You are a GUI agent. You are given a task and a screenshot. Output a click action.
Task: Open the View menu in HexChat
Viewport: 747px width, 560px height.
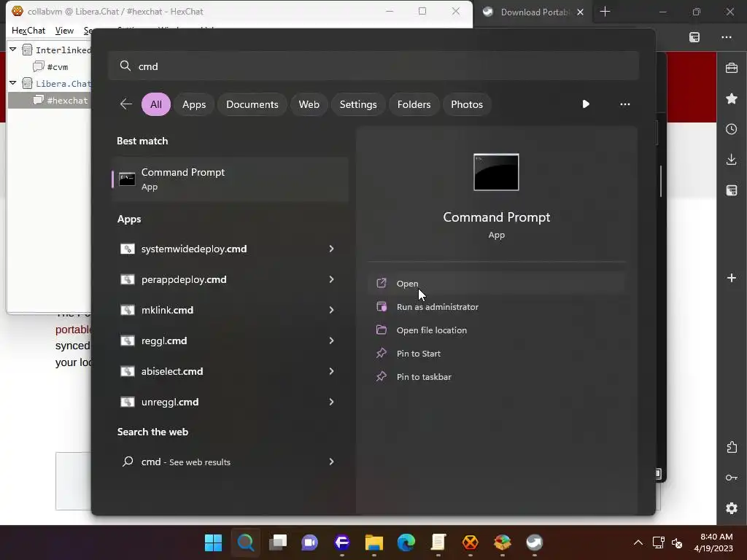coord(64,31)
